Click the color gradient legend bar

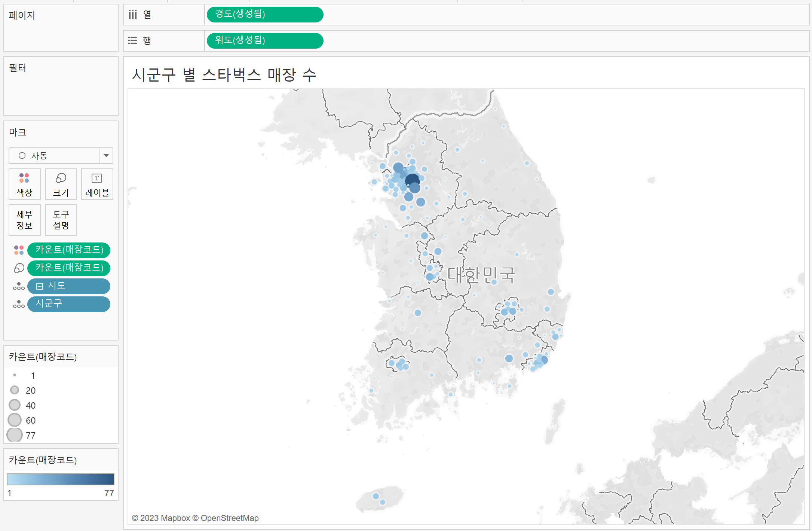tap(61, 479)
